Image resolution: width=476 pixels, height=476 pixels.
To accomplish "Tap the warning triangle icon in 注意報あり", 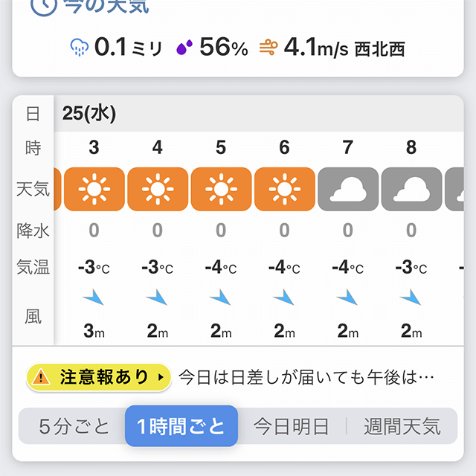I will (x=41, y=377).
